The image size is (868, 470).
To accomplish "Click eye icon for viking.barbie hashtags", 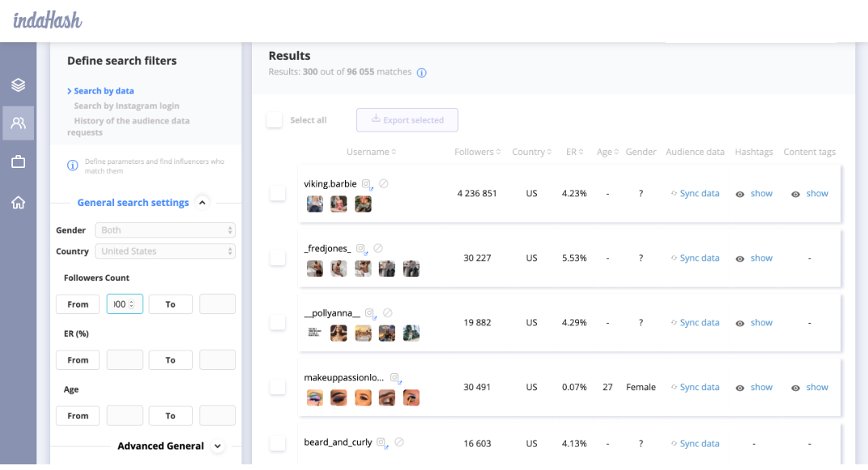I will (x=740, y=194).
